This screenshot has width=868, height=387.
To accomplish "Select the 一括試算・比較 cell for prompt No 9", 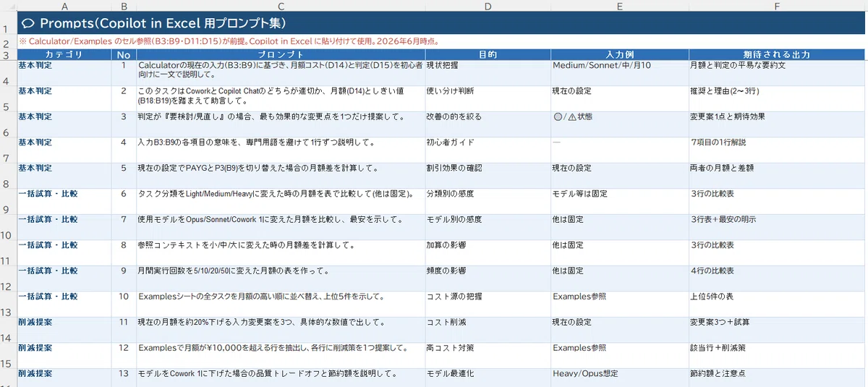I will pyautogui.click(x=65, y=278).
